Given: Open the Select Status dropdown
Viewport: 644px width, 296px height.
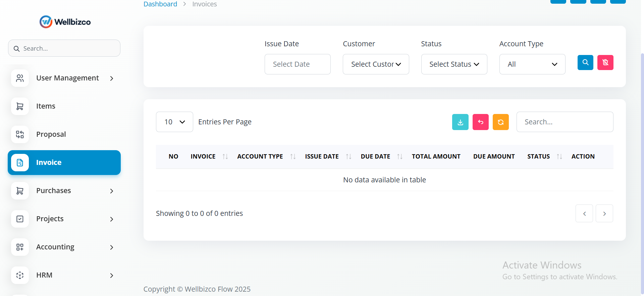Looking at the screenshot, I should point(454,64).
